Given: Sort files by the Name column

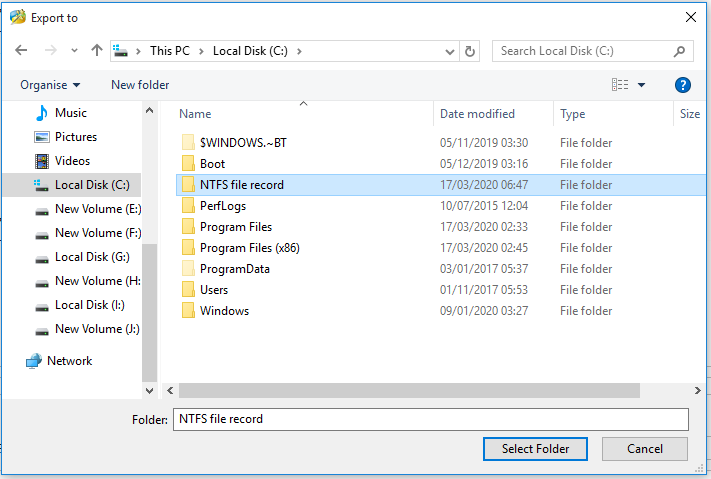Looking at the screenshot, I should pyautogui.click(x=195, y=114).
